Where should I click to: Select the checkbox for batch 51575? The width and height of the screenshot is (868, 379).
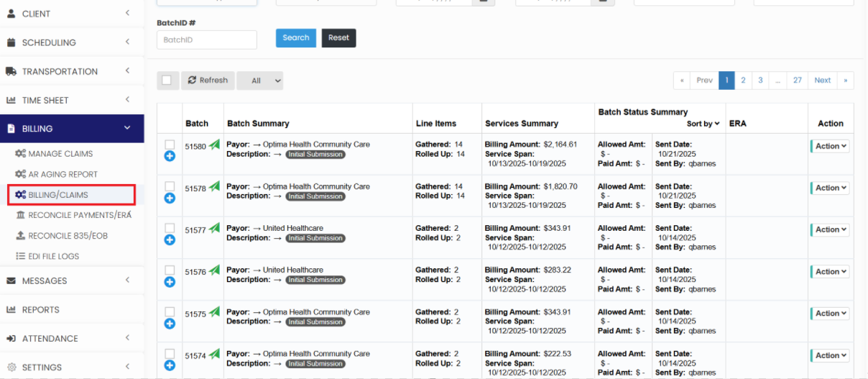[170, 311]
